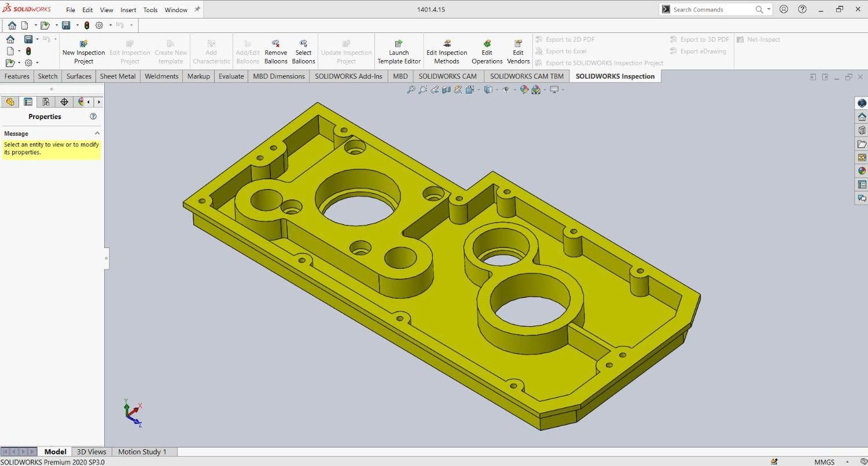Open the View Orientation icon
The height and width of the screenshot is (466, 868).
point(469,90)
